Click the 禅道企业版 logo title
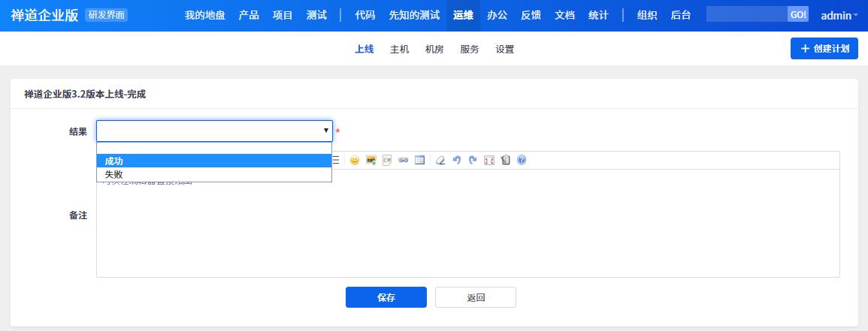The height and width of the screenshot is (331, 868). click(x=44, y=16)
